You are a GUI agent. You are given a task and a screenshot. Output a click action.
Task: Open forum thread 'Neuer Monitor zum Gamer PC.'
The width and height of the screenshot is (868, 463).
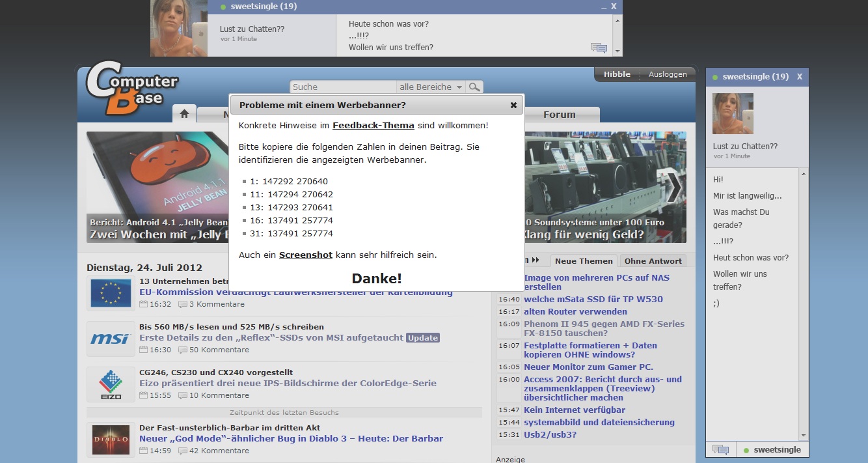click(588, 367)
